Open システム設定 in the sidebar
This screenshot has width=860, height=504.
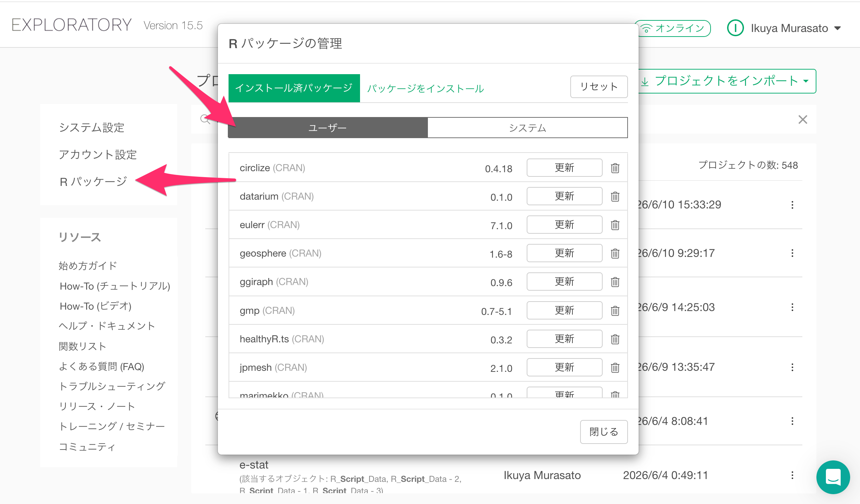click(92, 128)
